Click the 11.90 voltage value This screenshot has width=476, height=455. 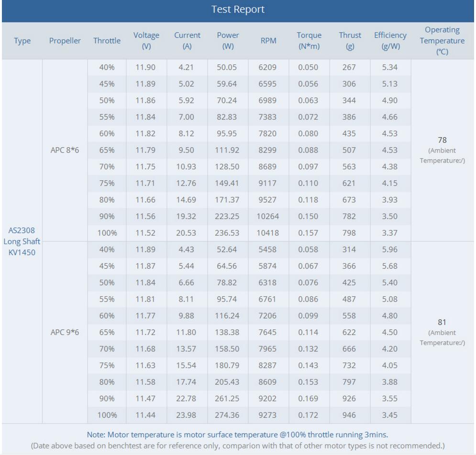point(146,68)
